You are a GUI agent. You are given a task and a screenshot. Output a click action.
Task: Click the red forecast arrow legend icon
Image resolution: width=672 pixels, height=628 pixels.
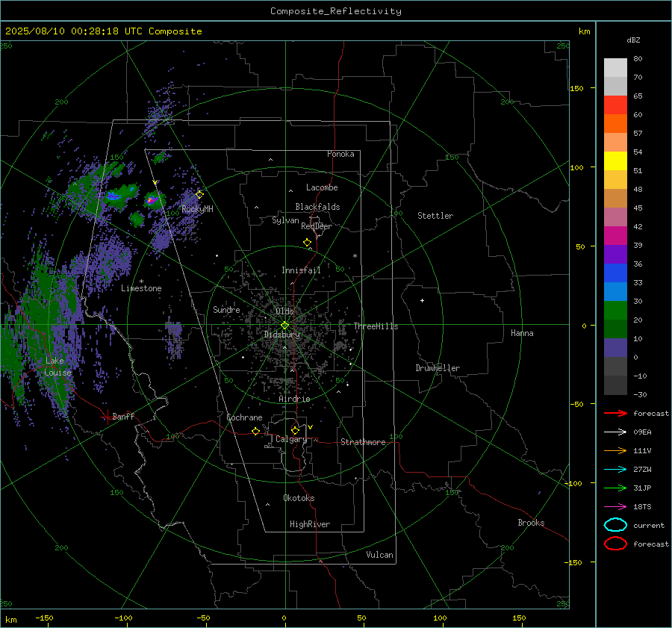click(x=615, y=413)
